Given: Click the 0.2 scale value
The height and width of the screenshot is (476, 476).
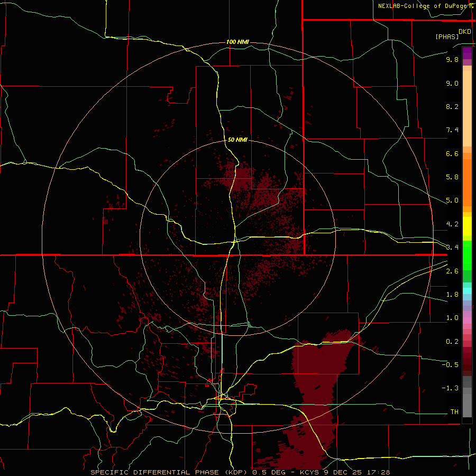Looking at the screenshot, I should pos(452,342).
